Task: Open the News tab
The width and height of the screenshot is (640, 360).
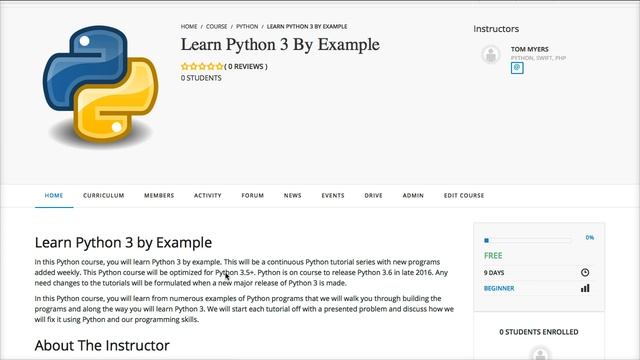Action: point(293,196)
